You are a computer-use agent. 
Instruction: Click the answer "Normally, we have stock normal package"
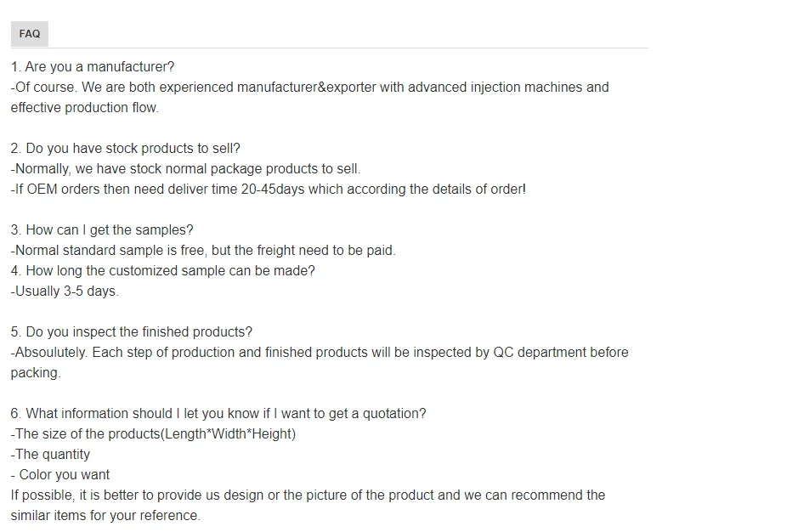tap(185, 168)
